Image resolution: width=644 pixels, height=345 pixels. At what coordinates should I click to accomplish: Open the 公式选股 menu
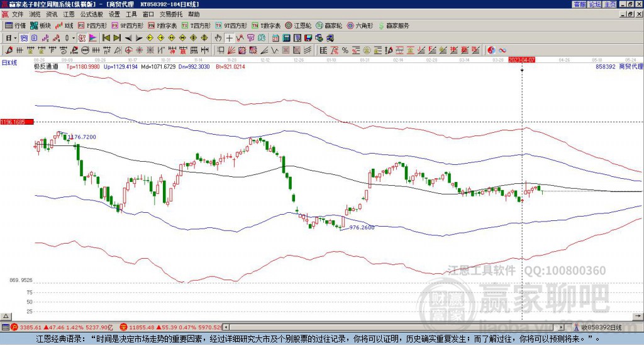point(91,14)
